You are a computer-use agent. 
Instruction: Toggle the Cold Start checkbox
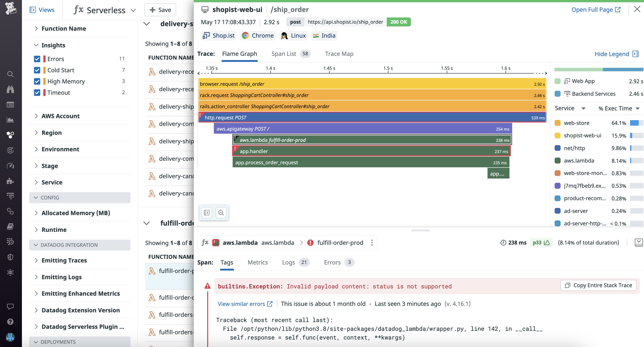pyautogui.click(x=37, y=70)
